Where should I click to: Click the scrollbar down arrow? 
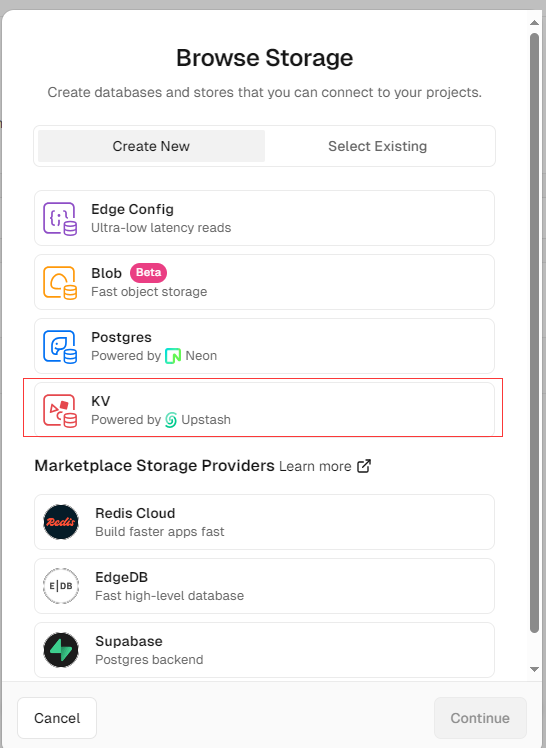click(x=535, y=669)
